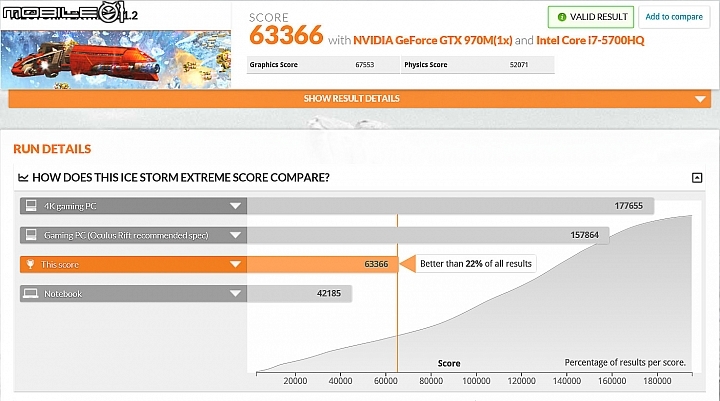Click the white arrow on the result details bar
The height and width of the screenshot is (401, 720).
pos(700,99)
